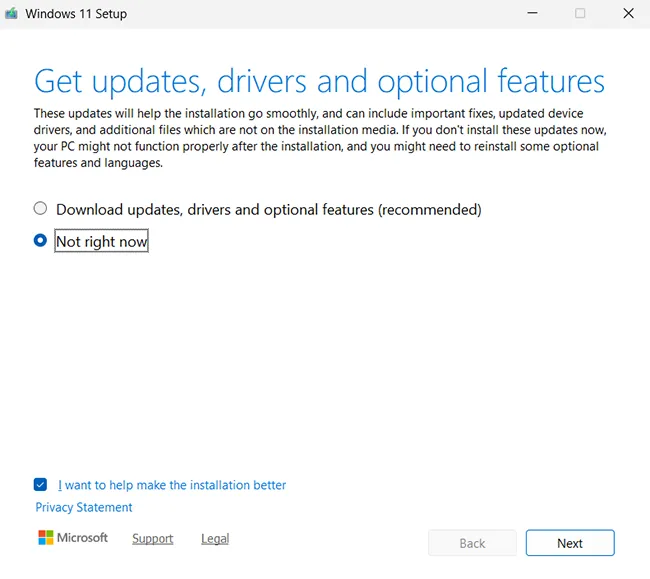Minimize the Windows 11 Setup window

tap(532, 13)
